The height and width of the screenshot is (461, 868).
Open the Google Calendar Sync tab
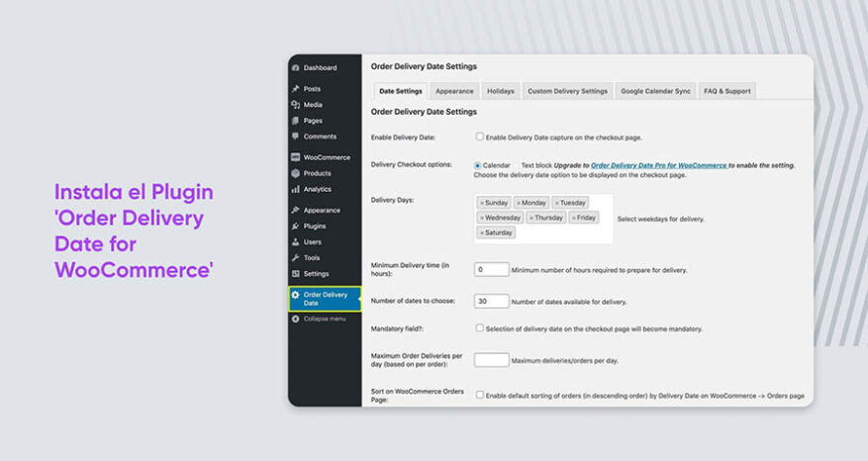point(655,91)
